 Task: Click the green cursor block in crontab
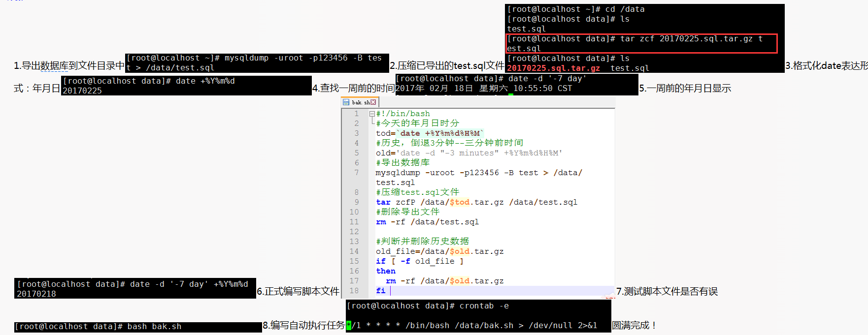click(349, 325)
